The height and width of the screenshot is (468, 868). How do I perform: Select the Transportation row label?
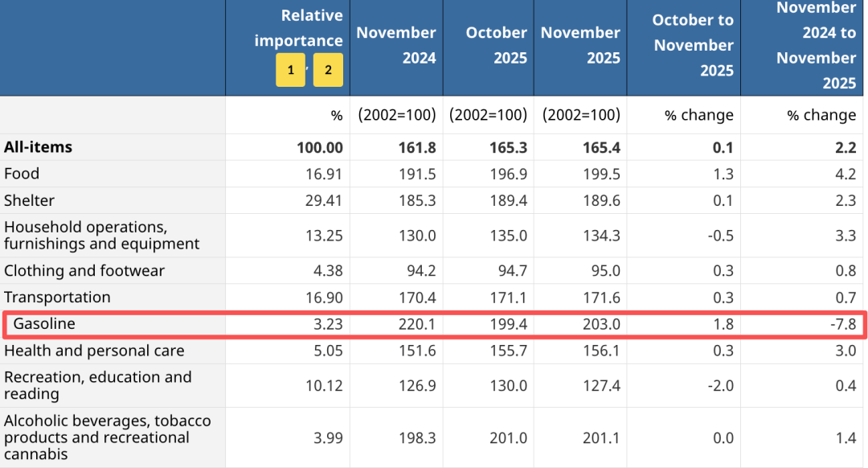(x=57, y=298)
